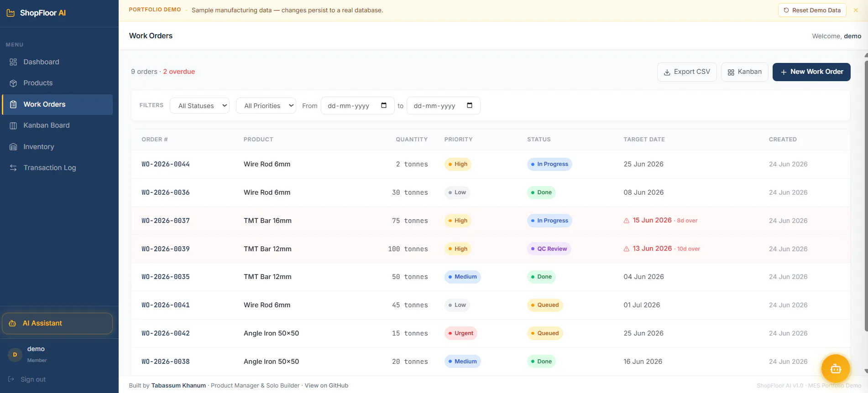Click the ShopFloor AI factory logo icon
This screenshot has height=393, width=868.
click(10, 13)
